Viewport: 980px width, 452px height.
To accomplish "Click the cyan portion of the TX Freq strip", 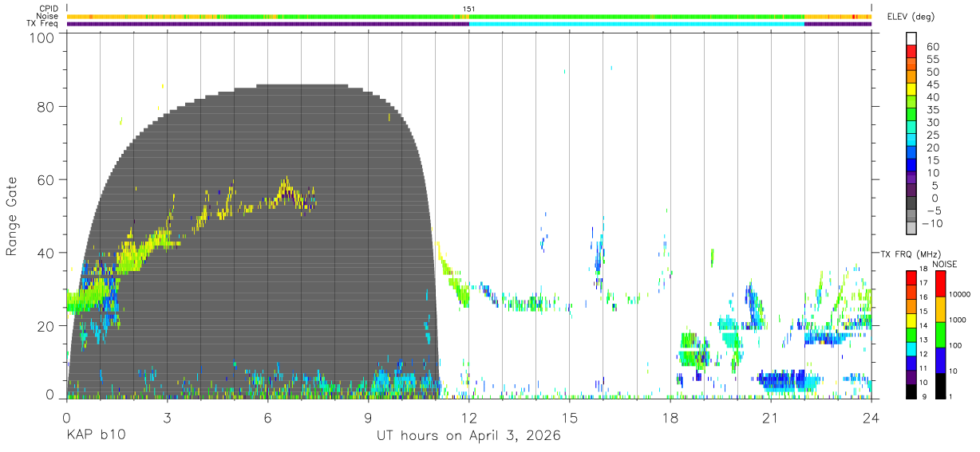I will coord(636,24).
